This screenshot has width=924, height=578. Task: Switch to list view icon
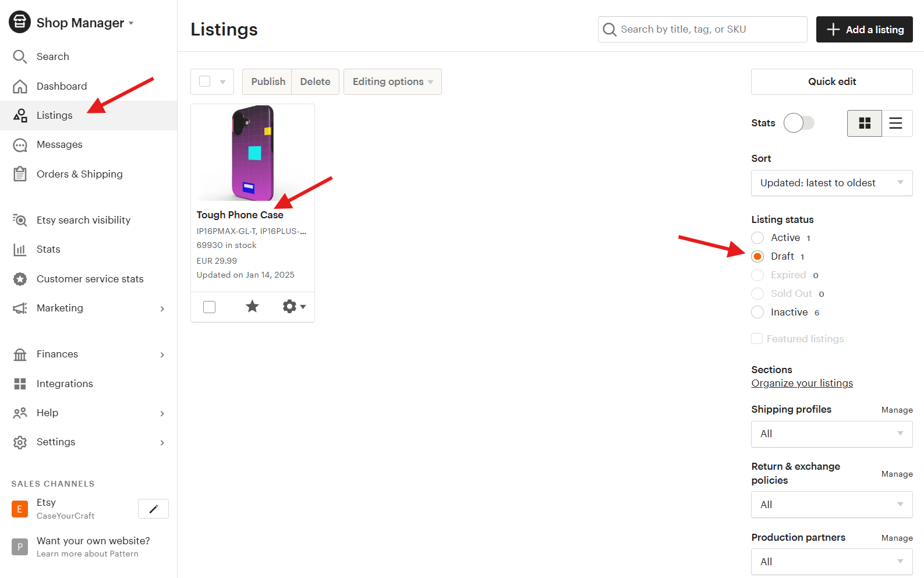pyautogui.click(x=896, y=123)
